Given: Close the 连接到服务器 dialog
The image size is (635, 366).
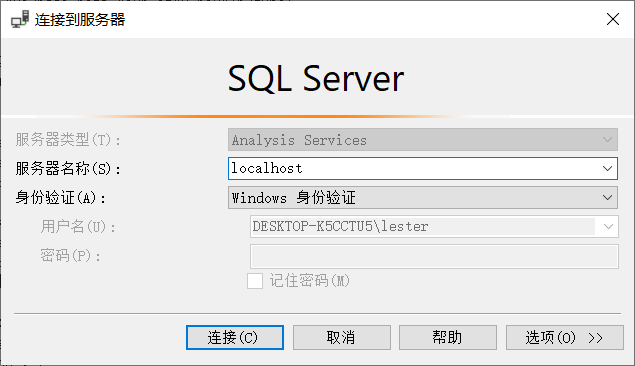Looking at the screenshot, I should [613, 19].
